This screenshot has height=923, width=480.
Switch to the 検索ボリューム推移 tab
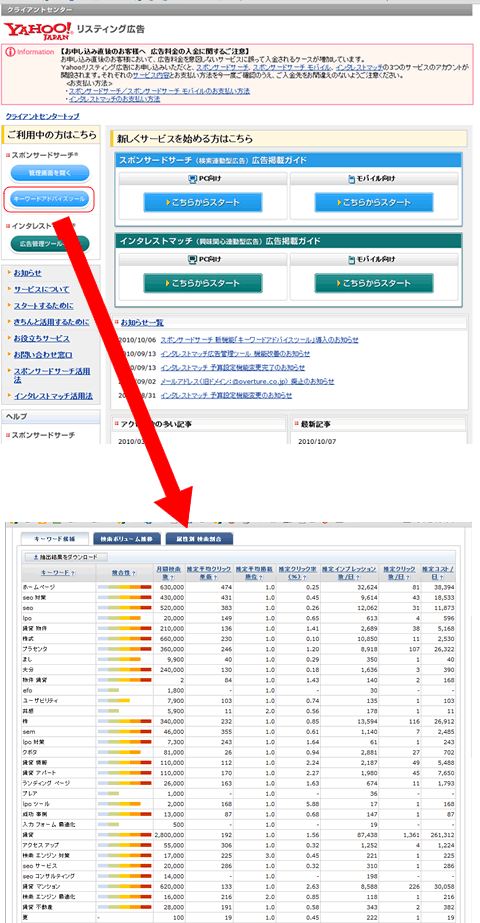click(126, 538)
